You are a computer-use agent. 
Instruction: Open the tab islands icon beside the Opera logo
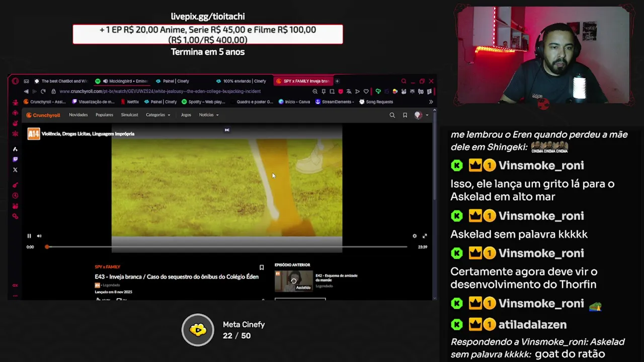26,81
